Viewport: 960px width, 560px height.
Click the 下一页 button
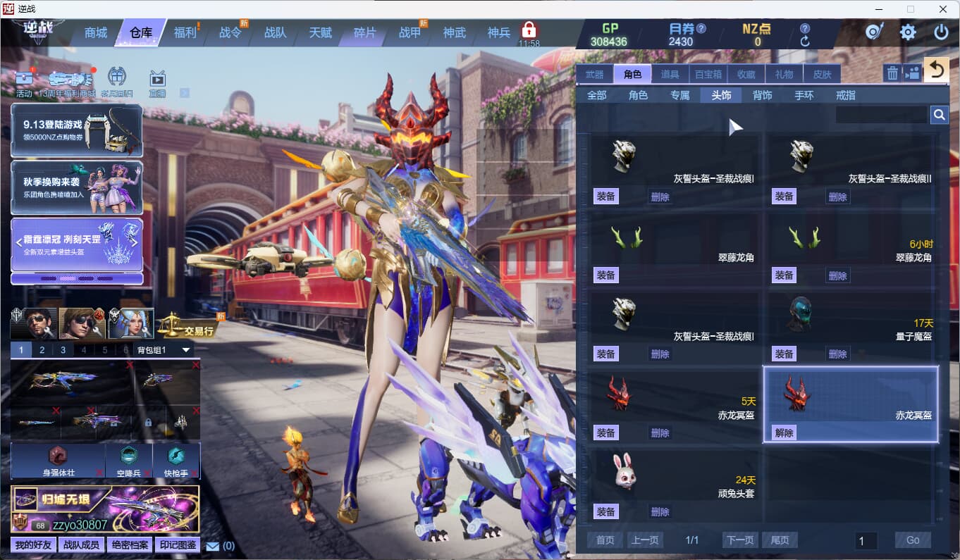point(740,540)
